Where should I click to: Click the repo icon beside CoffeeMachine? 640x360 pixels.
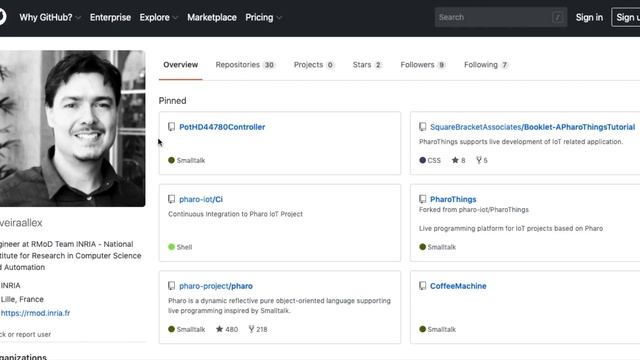pyautogui.click(x=422, y=286)
